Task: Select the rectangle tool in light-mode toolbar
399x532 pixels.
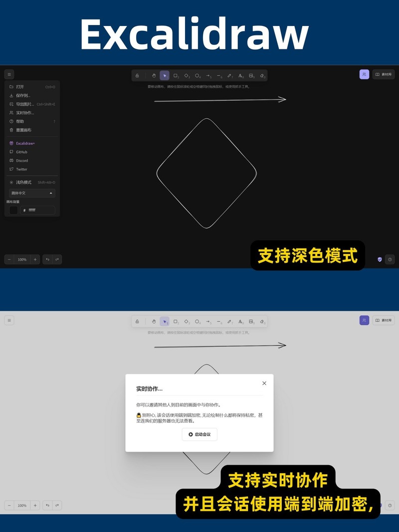Action: 176,321
